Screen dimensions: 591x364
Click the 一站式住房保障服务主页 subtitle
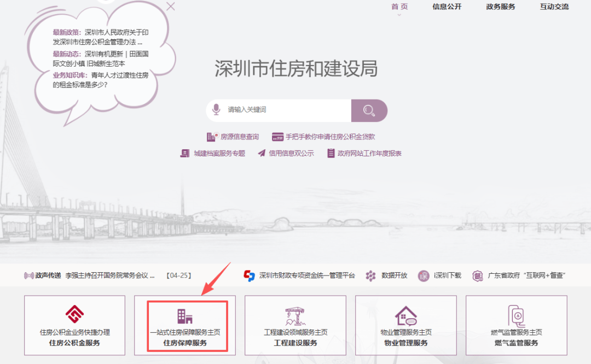tap(185, 332)
